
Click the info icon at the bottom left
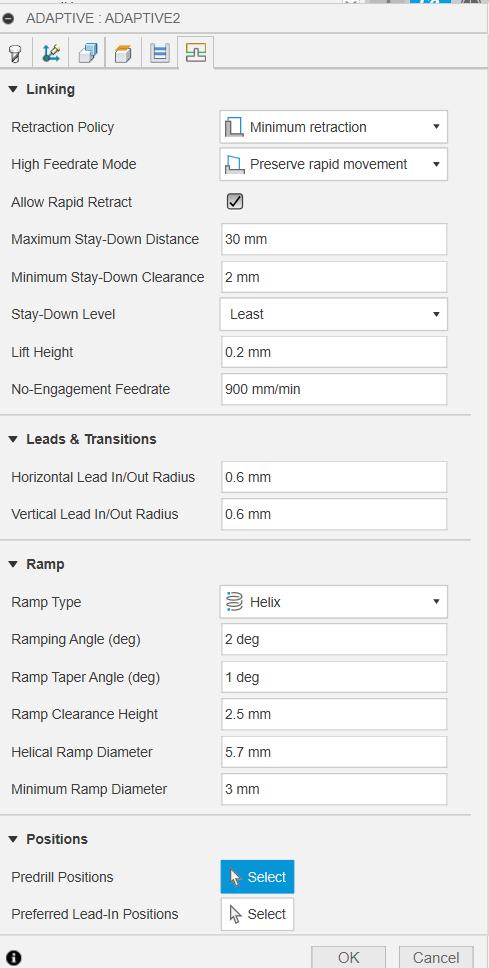pos(13,958)
